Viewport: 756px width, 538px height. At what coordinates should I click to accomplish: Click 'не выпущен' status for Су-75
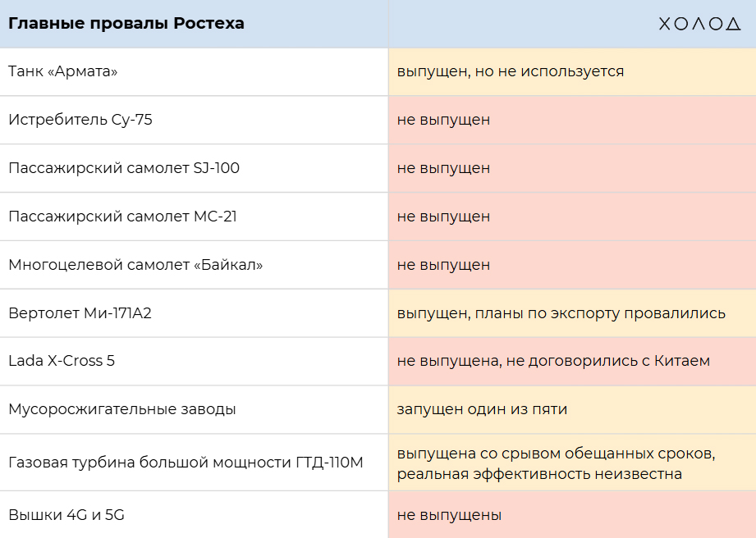coord(443,120)
